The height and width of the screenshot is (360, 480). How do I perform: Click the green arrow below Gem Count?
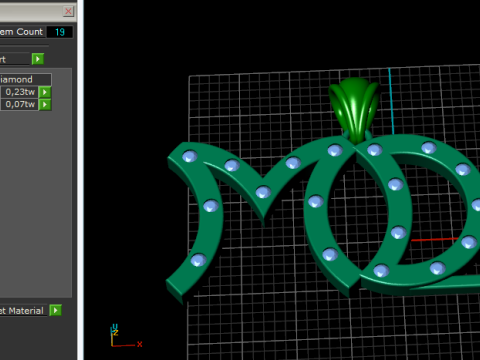point(38,59)
